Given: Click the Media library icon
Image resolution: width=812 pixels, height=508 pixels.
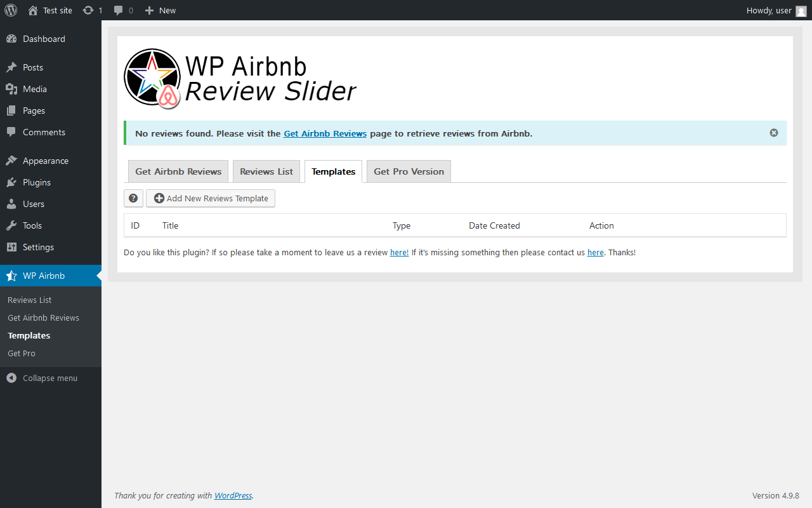Looking at the screenshot, I should click(11, 89).
